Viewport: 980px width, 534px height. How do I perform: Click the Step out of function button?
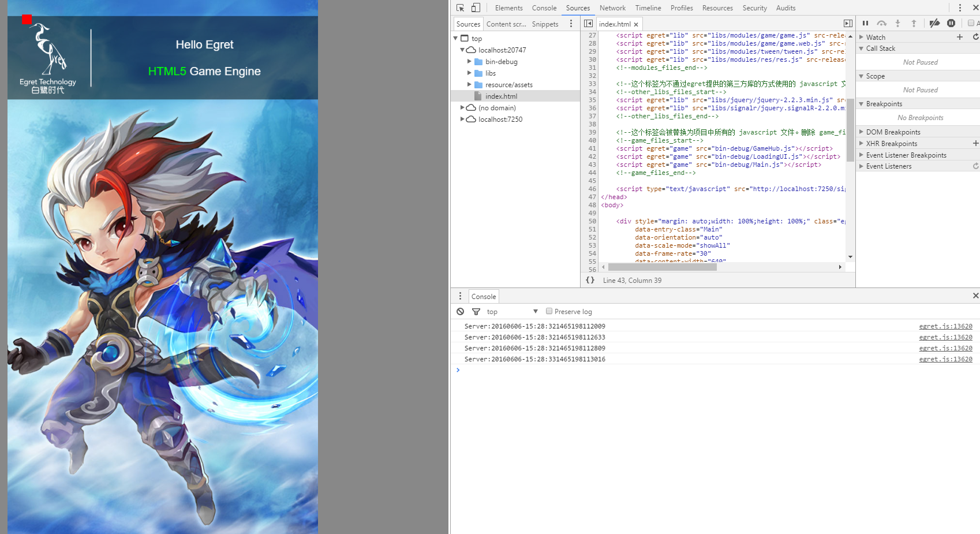pyautogui.click(x=914, y=23)
